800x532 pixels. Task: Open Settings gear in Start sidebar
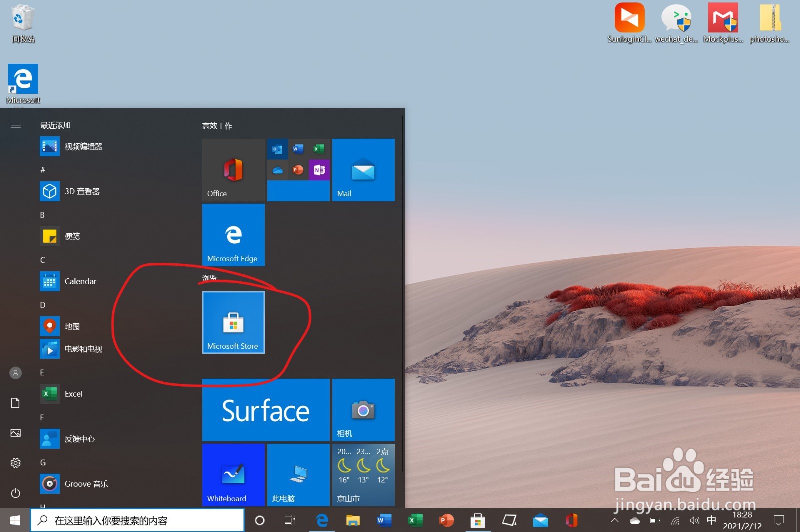tap(16, 463)
